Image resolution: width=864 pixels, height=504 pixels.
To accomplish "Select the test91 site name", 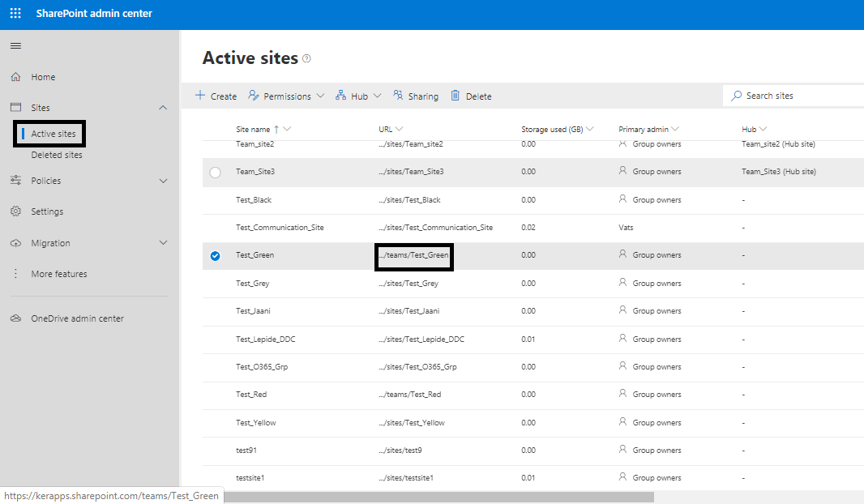I will point(246,451).
